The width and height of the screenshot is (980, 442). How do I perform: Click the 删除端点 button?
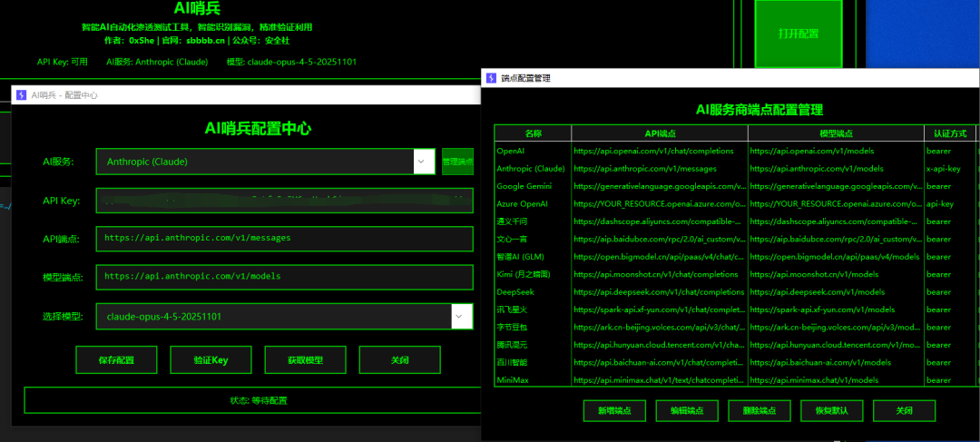click(x=759, y=411)
